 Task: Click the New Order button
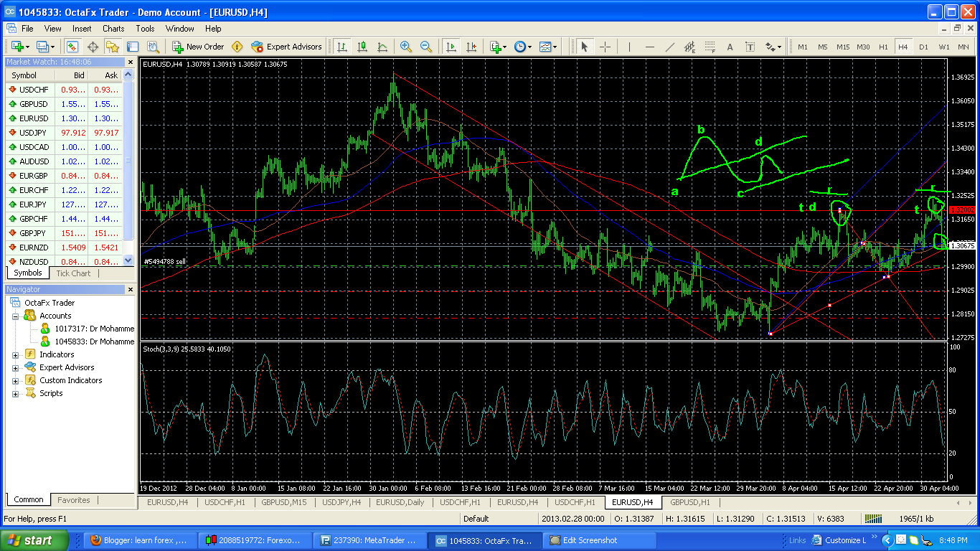(x=198, y=47)
